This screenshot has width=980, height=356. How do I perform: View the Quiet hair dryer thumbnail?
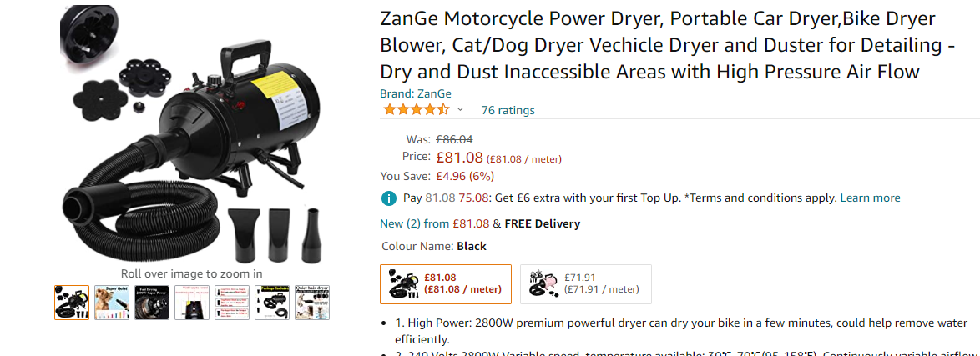click(312, 302)
